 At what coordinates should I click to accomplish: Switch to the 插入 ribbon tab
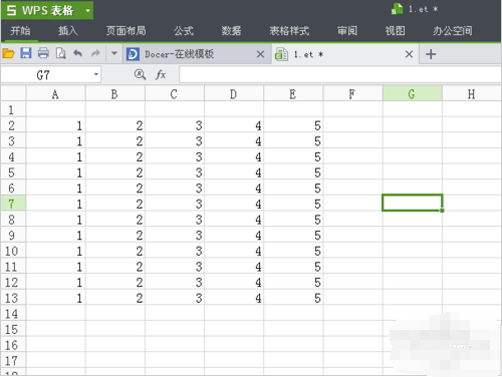(68, 31)
